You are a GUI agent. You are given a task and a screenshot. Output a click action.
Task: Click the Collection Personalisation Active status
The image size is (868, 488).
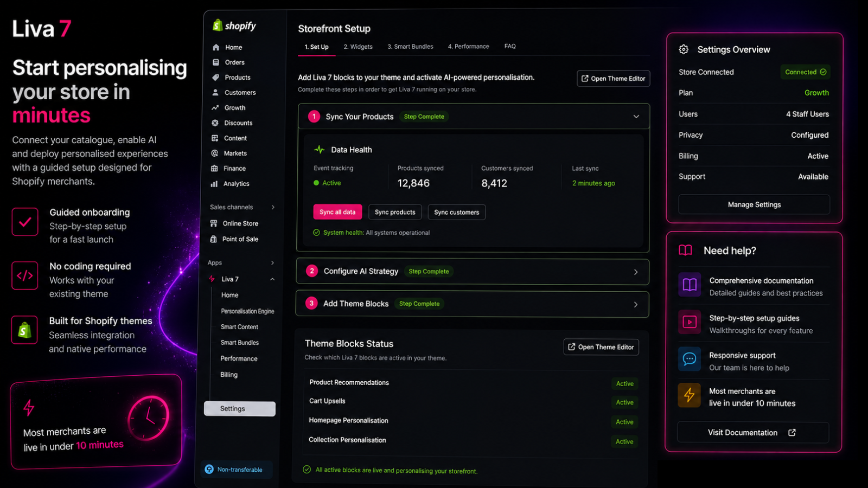(x=624, y=442)
